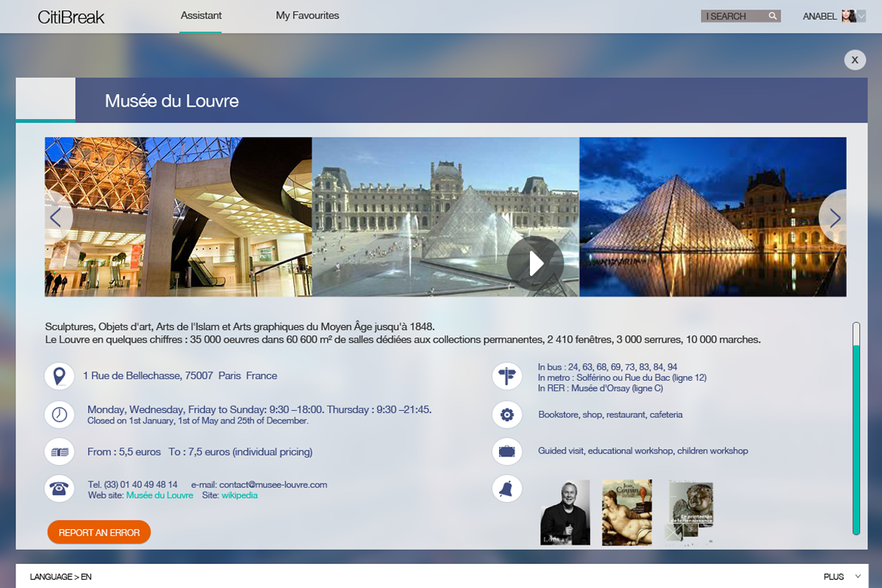Open the LANGUAGE > EN selector
Screen dimensions: 882x588
click(61, 577)
